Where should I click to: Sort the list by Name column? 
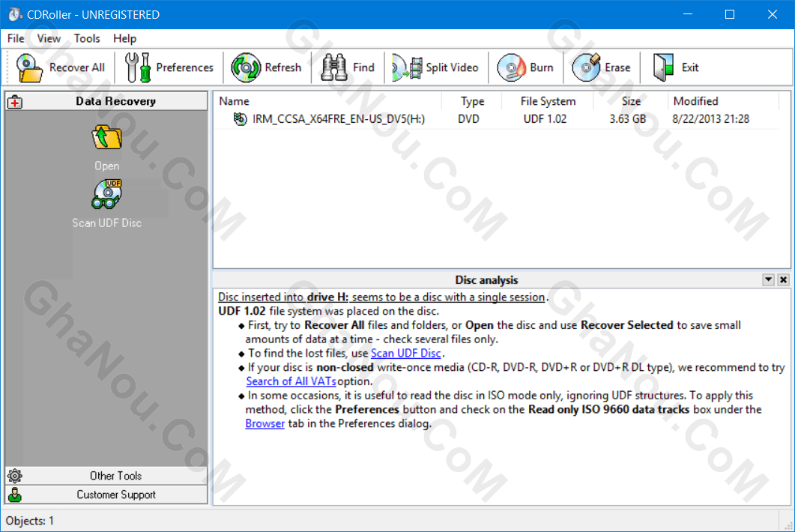point(327,101)
